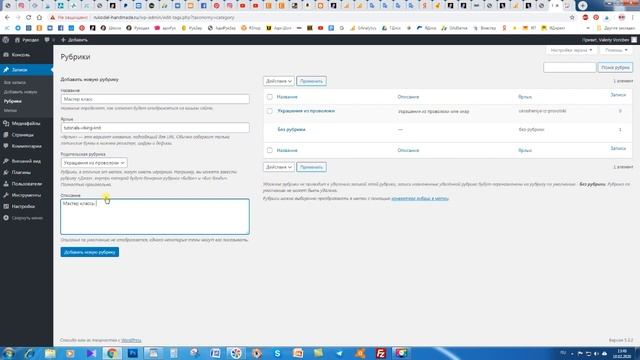Open the bottom Действия bulk actions dropdown

coord(279,167)
